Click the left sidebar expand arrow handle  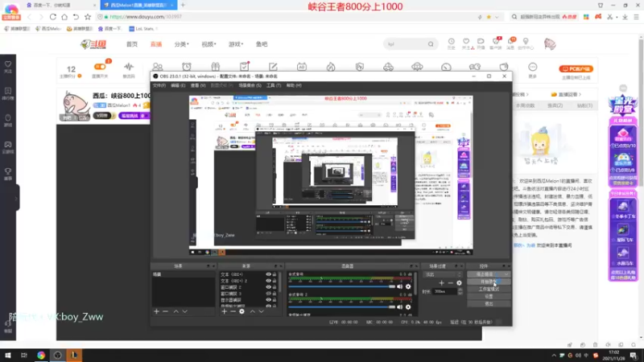(x=16, y=198)
